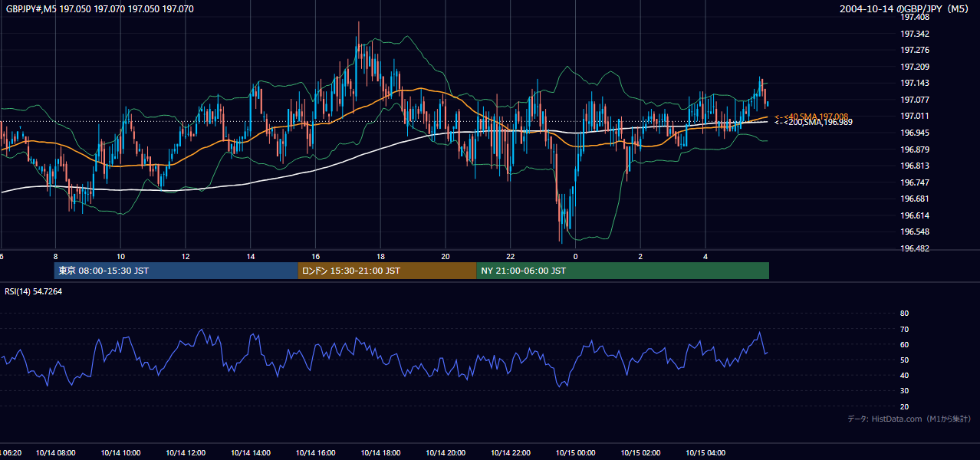Screen dimensions: 980x460
Task: Select the 2004-10-14 GBP/JPY (M5) chart title
Action: (x=906, y=9)
